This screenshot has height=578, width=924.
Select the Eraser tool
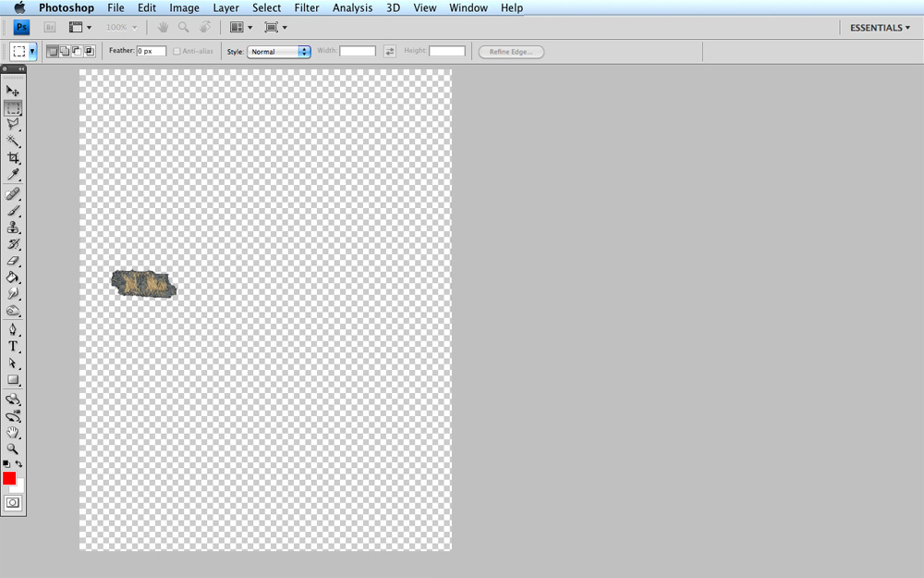coord(13,261)
